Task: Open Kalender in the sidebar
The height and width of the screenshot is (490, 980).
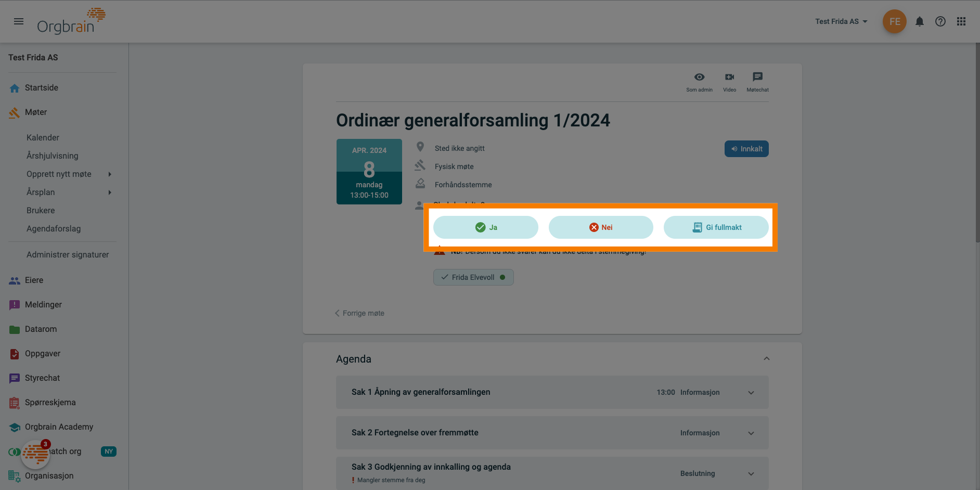Action: (43, 137)
